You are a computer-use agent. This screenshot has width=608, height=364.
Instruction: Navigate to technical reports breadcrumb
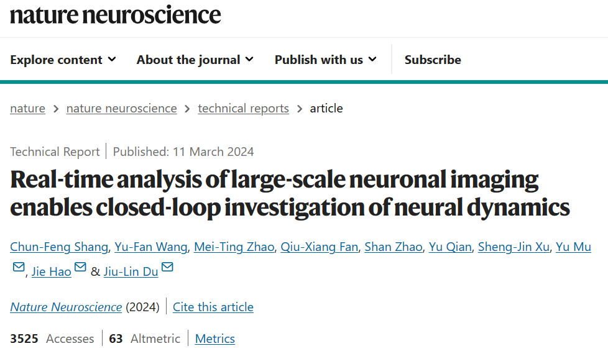tap(243, 108)
